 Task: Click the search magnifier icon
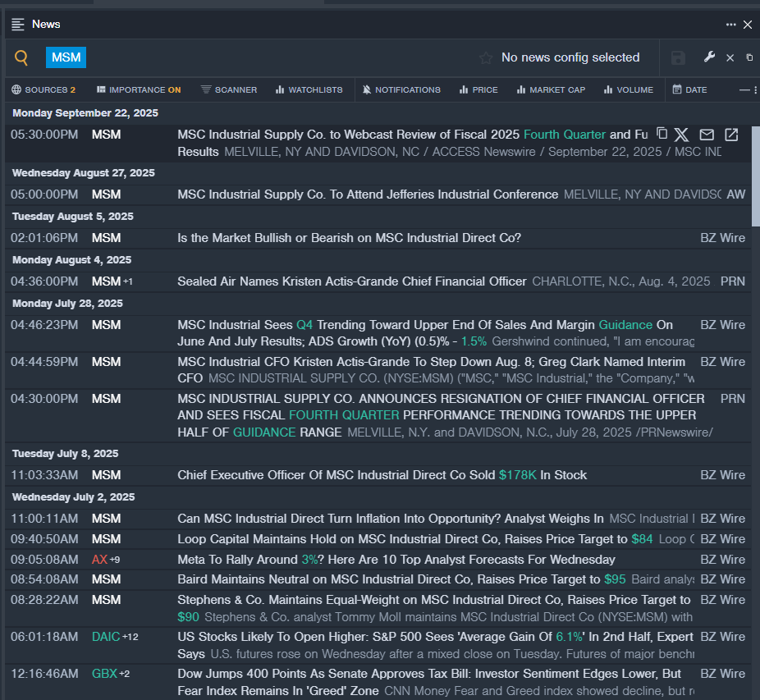pyautogui.click(x=21, y=57)
